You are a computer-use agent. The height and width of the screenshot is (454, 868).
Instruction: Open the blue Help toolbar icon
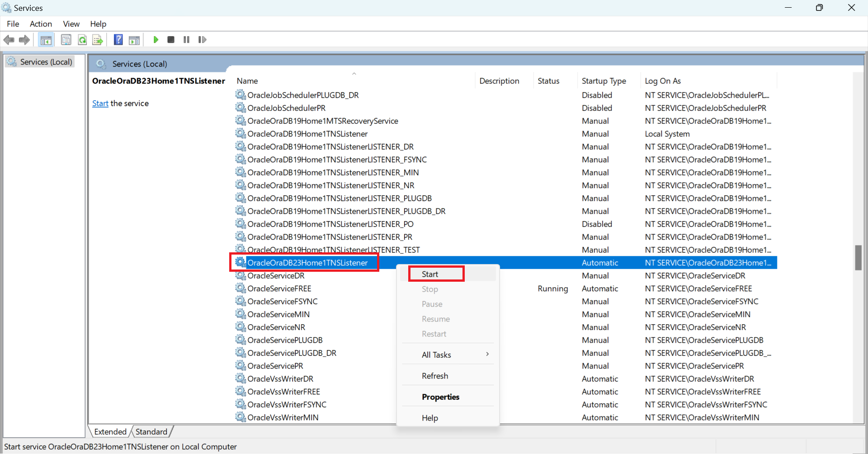(x=118, y=40)
